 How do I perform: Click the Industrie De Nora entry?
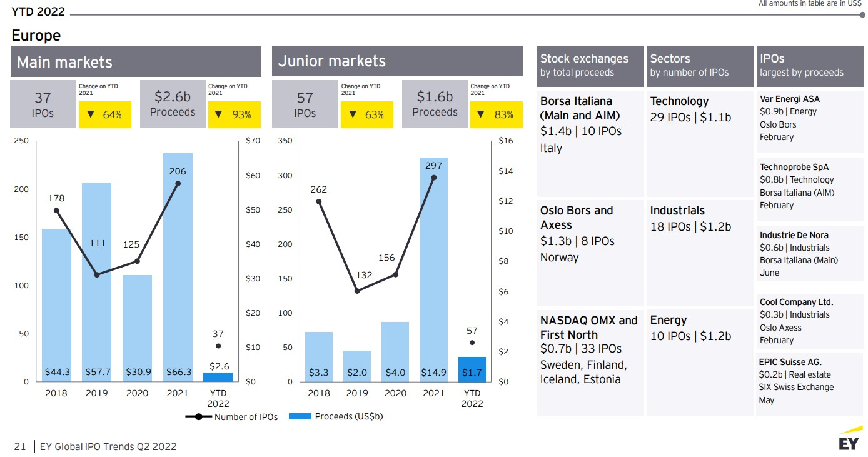pos(810,254)
